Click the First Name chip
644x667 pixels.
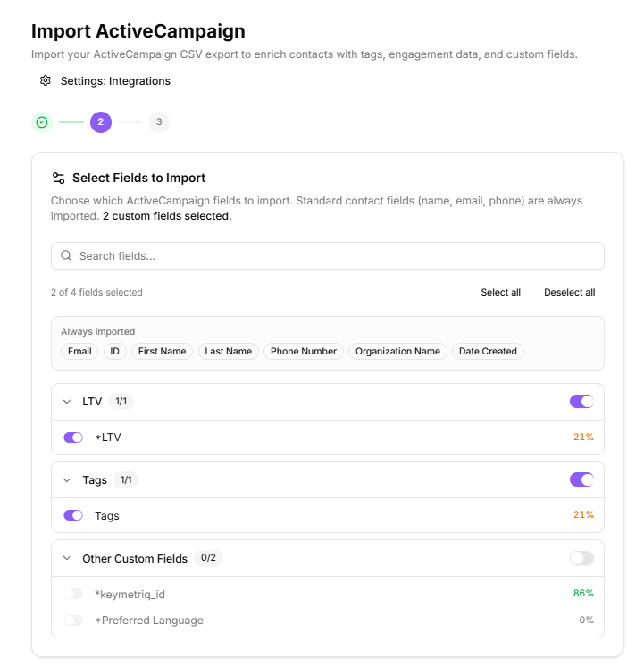pos(163,352)
